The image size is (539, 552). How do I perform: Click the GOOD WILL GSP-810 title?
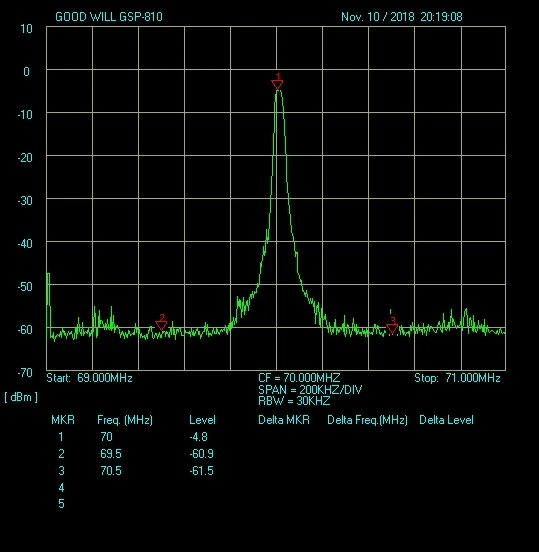[109, 17]
